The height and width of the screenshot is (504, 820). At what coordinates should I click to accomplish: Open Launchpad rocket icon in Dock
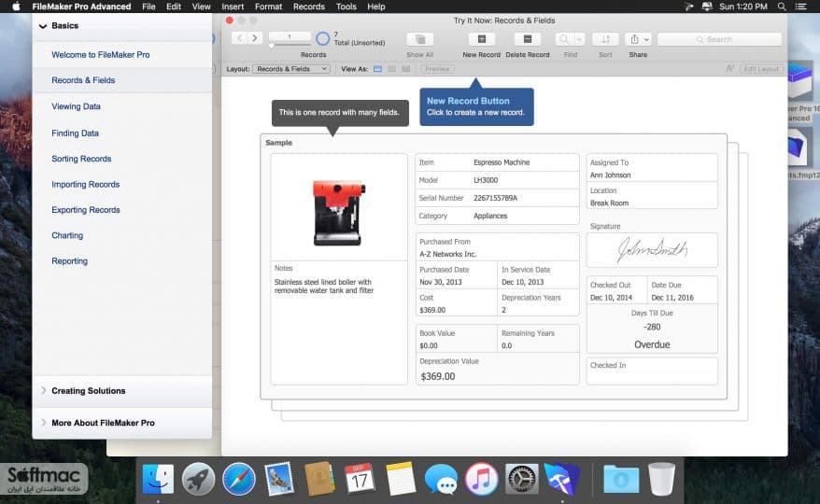click(x=198, y=479)
